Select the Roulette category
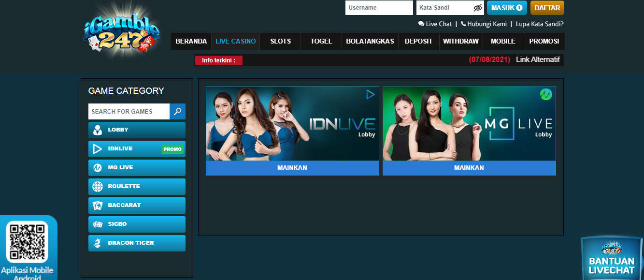Image resolution: width=644 pixels, height=280 pixels. [x=137, y=187]
